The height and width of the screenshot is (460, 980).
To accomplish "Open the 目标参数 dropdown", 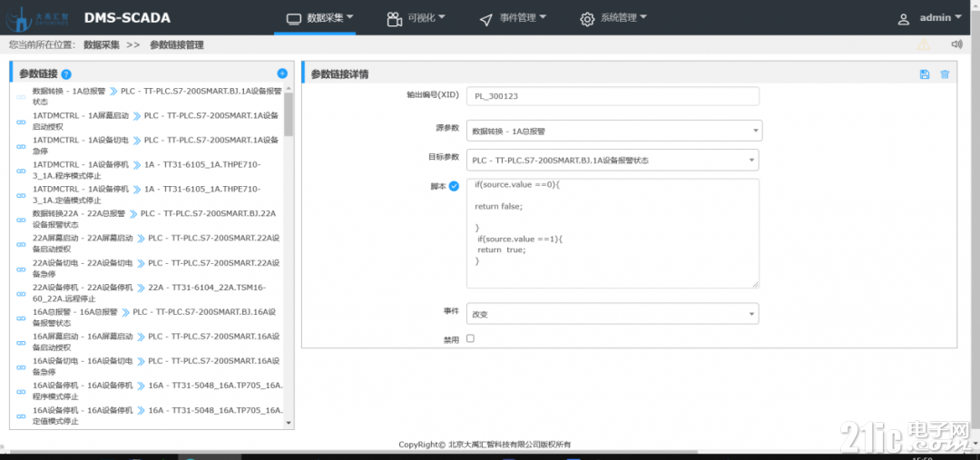I will (x=612, y=160).
